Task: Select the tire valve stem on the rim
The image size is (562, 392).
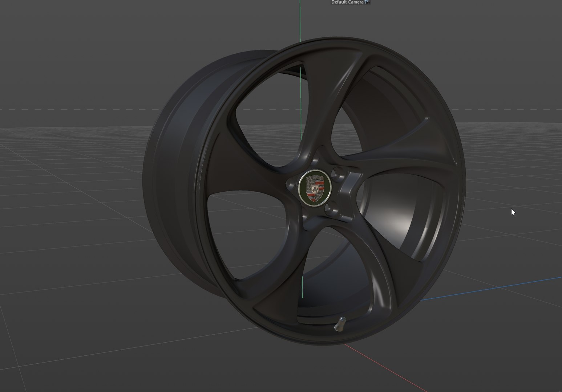Action: (x=340, y=324)
